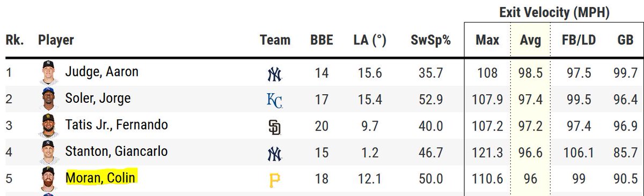Click Giancarlo Stanton's headshot photo
Image resolution: width=644 pixels, height=196 pixels.
pos(48,152)
